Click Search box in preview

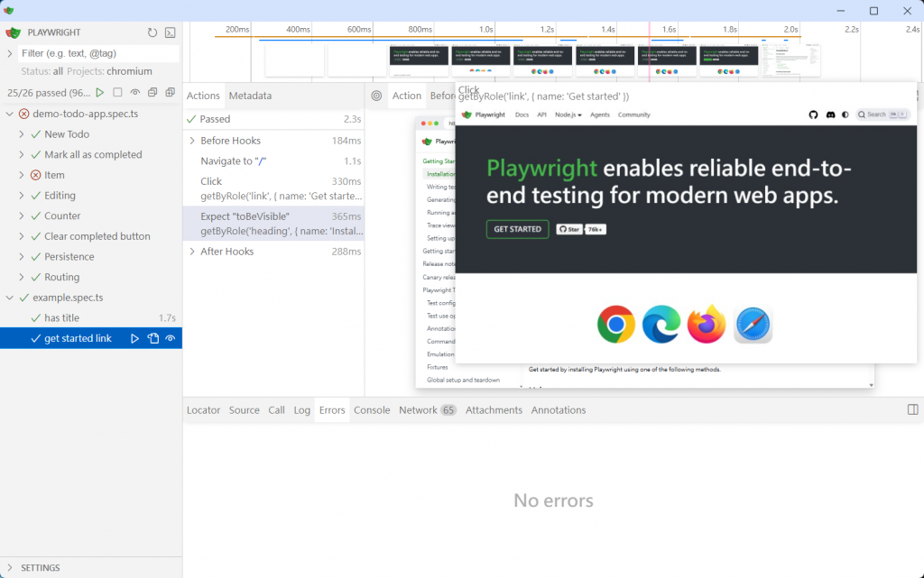(x=882, y=115)
